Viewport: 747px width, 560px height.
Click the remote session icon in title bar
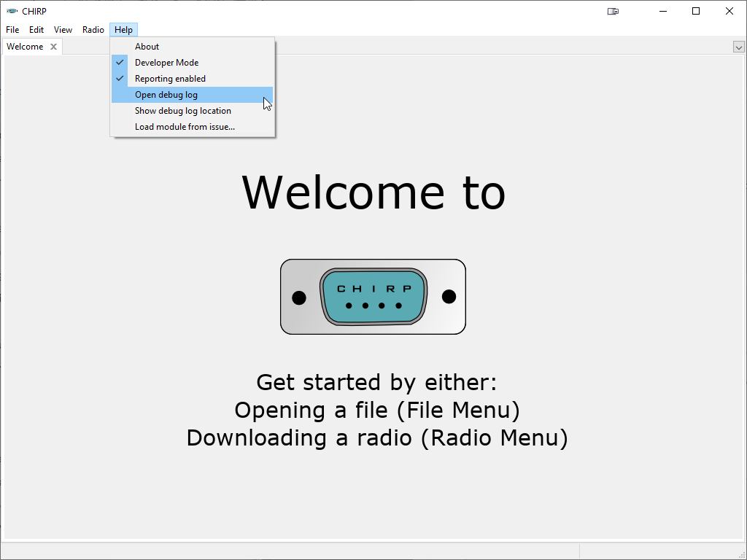pyautogui.click(x=613, y=11)
